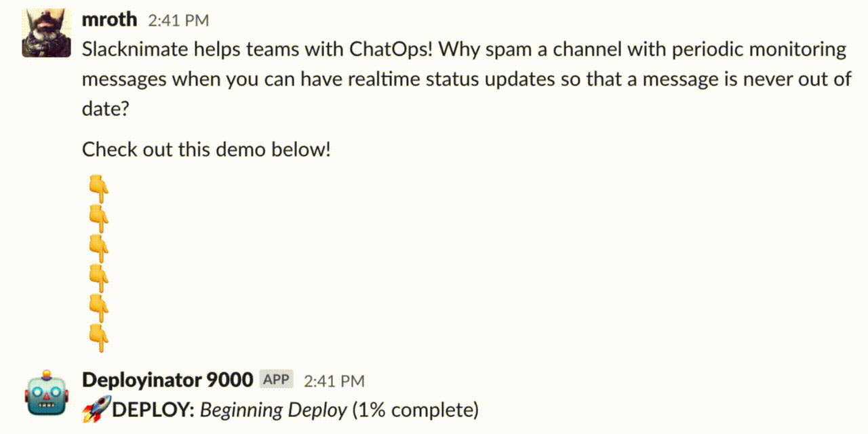Click the timestamp on Deployinator's message

(x=334, y=381)
